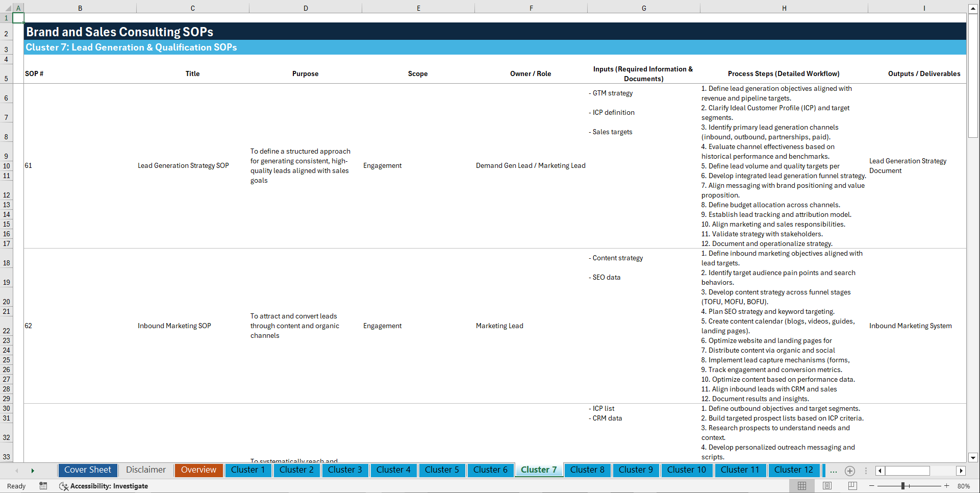Screen dimensions: 980x493
Task: Switch to Normal view icon
Action: (802, 486)
